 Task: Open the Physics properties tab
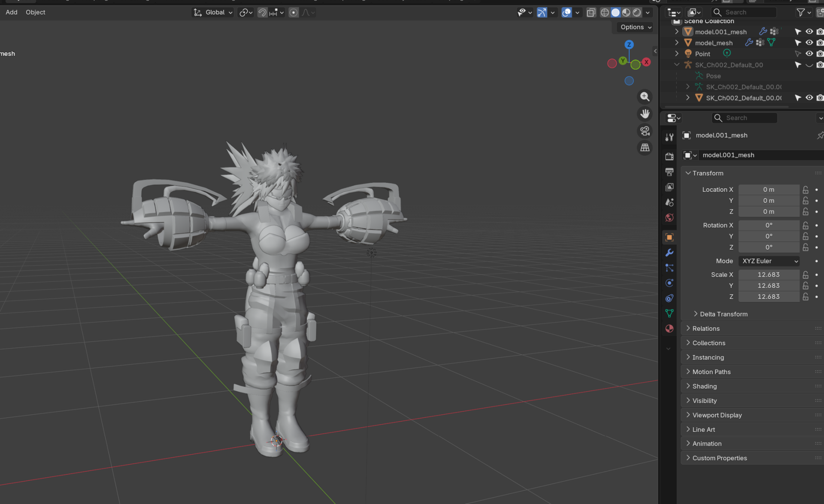coord(669,283)
